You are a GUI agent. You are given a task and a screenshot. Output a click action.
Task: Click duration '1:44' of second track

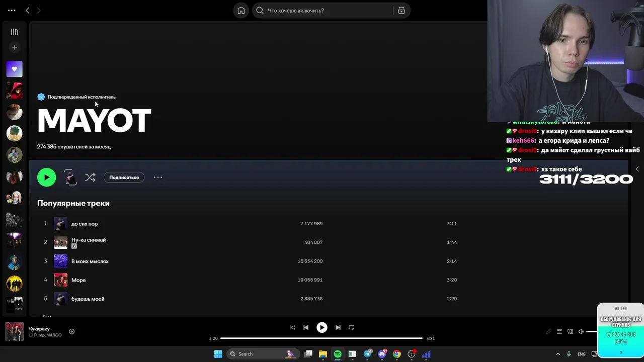tap(452, 242)
